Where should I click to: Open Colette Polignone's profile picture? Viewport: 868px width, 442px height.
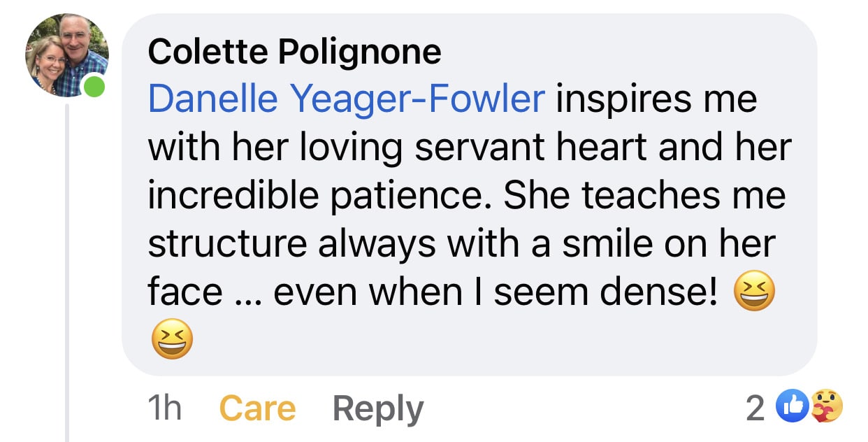66,55
